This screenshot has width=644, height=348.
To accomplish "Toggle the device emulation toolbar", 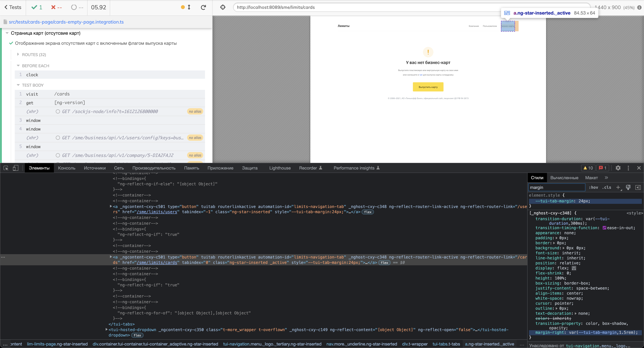I will 15,168.
